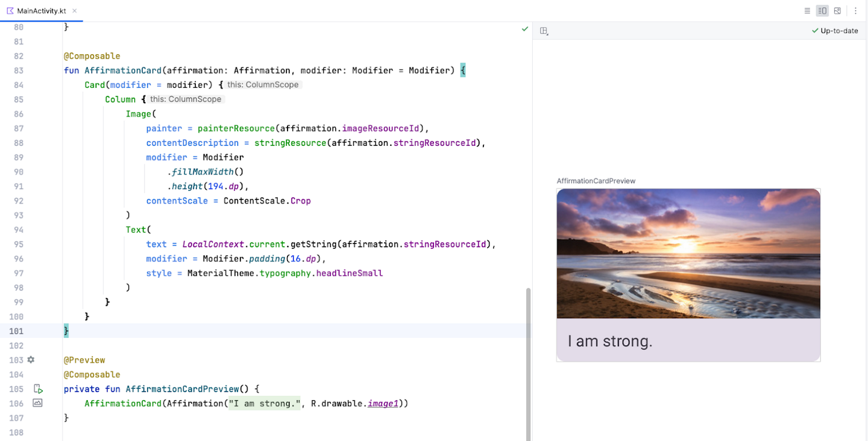Click the image drawable gutter icon
This screenshot has width=868, height=441.
pos(37,403)
